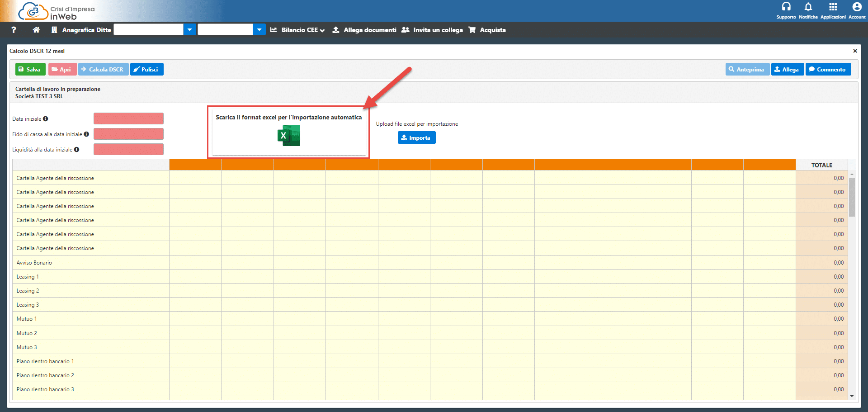This screenshot has height=412, width=868.
Task: Click the first company selection field
Action: tap(149, 30)
